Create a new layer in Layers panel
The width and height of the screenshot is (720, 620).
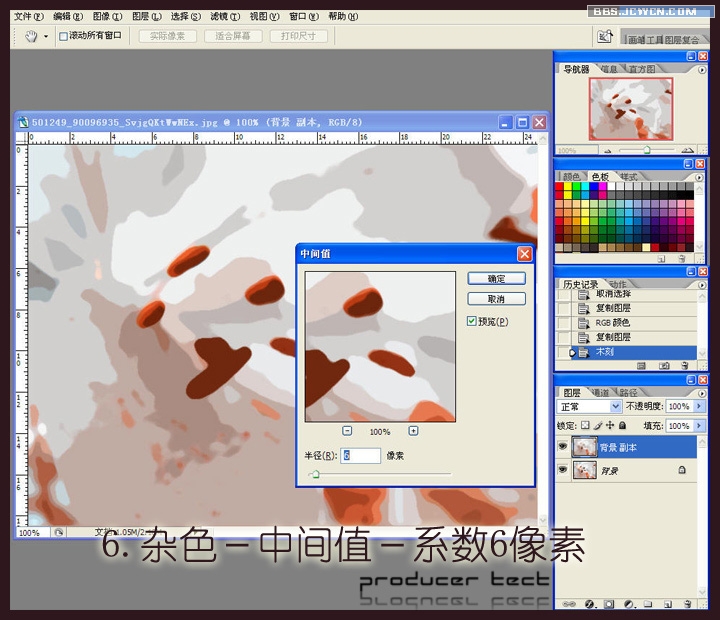tap(668, 604)
